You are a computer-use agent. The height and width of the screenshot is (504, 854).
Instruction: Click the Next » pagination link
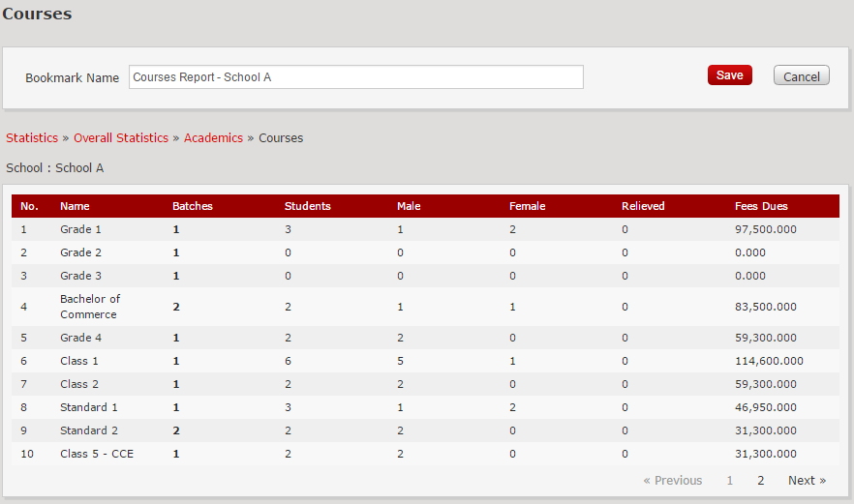pyautogui.click(x=807, y=481)
